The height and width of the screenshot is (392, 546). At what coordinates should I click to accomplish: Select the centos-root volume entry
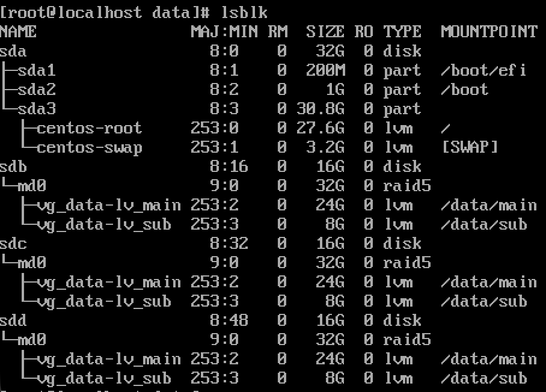tap(89, 128)
